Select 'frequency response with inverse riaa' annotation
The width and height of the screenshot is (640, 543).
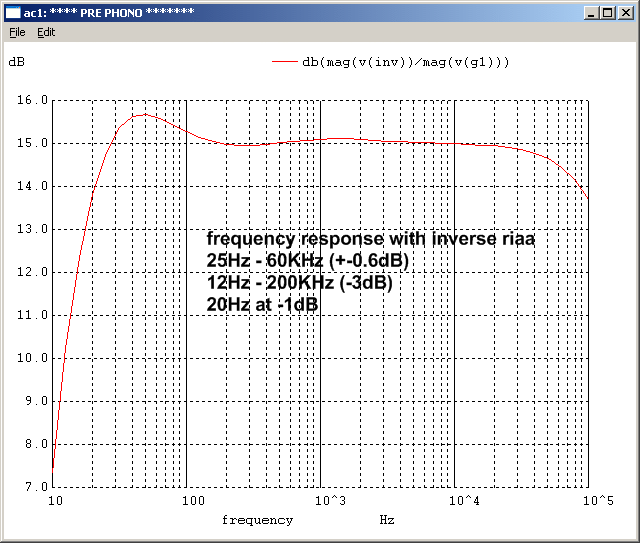[x=371, y=239]
